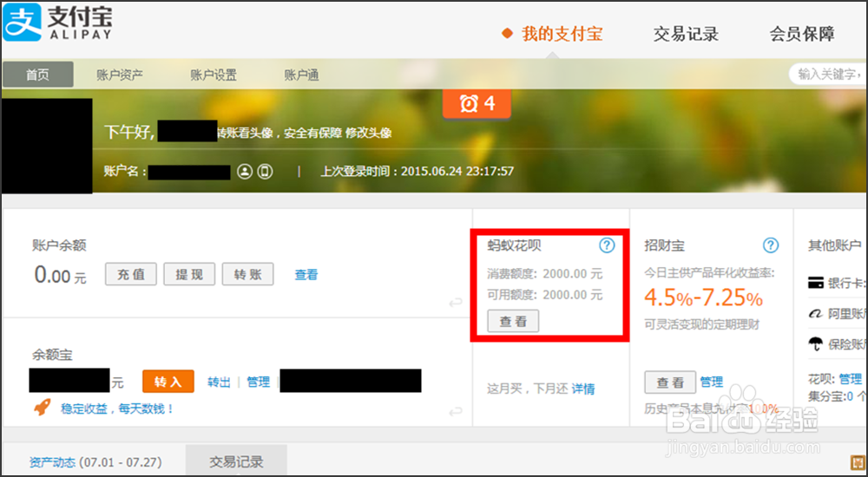Screen dimensions: 868x477
Task: Click the 管理 link under 余额宝
Action: point(258,382)
